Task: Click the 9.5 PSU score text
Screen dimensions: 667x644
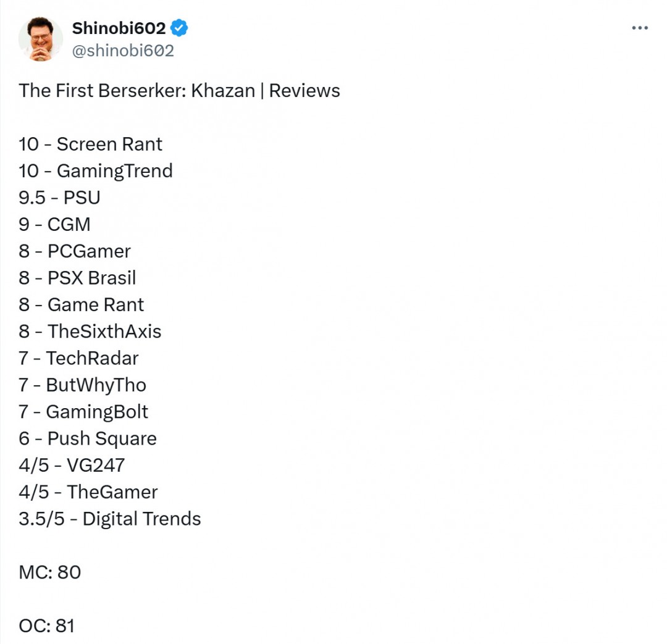Action: coord(59,198)
